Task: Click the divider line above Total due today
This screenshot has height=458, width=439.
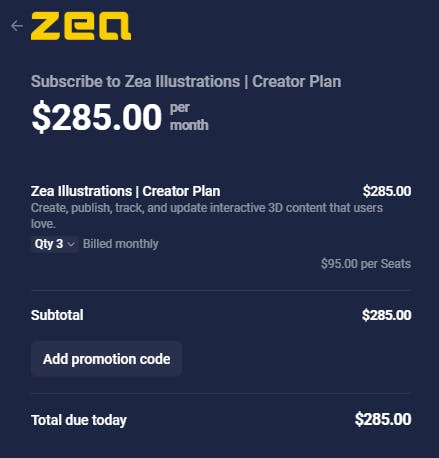Action: 221,393
